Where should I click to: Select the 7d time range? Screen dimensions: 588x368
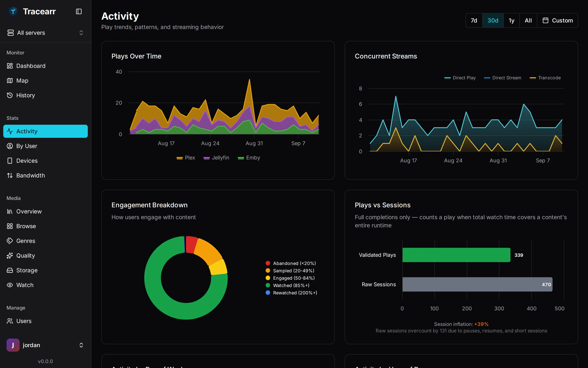(x=474, y=20)
